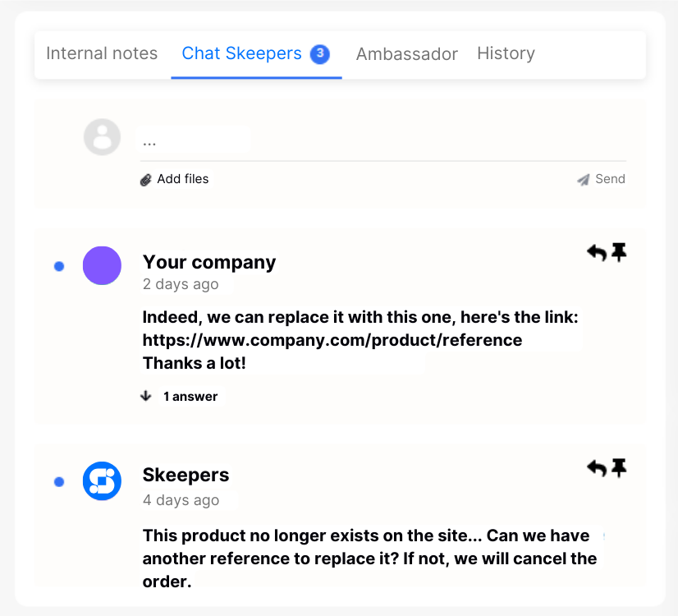Viewport: 678px width, 616px height.
Task: Toggle the unread dot on Your company's message
Action: [58, 265]
